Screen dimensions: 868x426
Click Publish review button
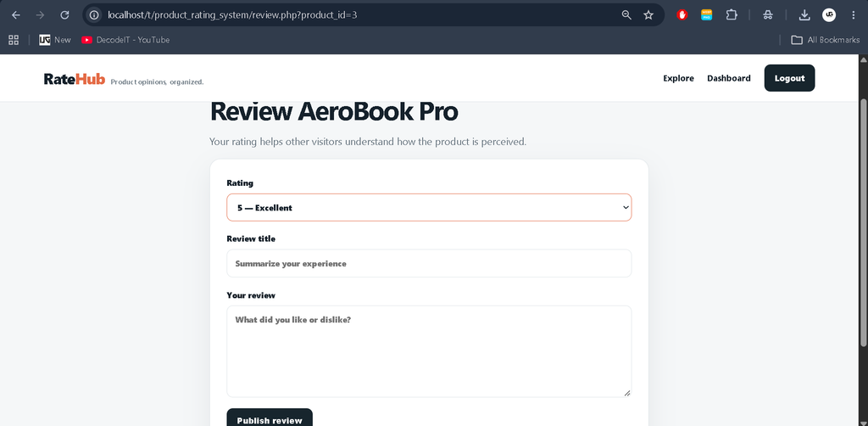point(270,419)
